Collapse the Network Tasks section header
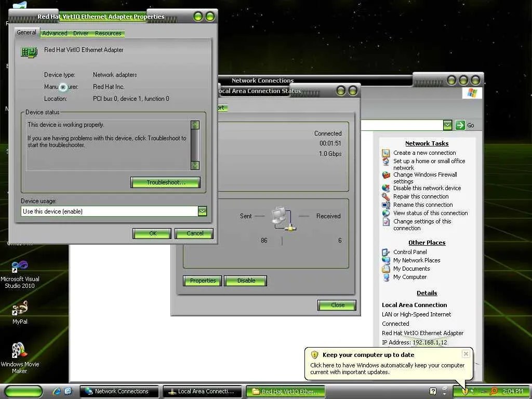Screen dimensions: 532x399 (x=427, y=143)
